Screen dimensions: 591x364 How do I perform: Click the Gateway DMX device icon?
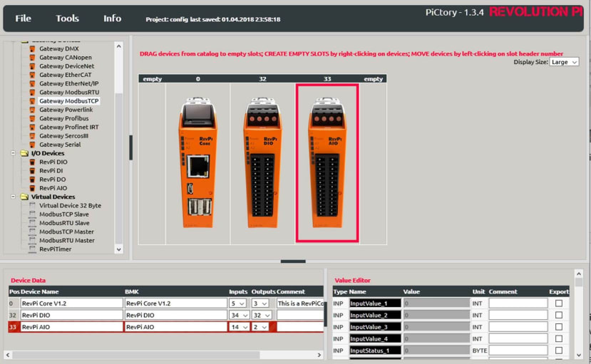click(x=32, y=48)
